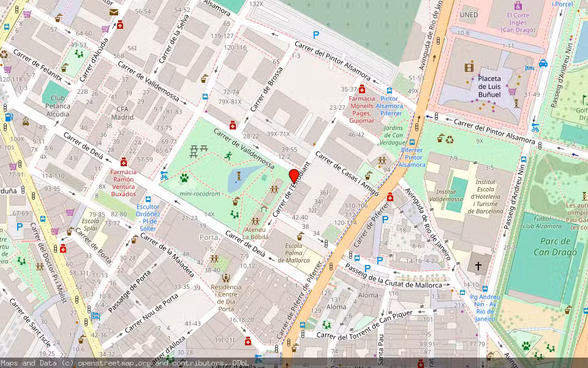Click the 'Carrer del Doctor Pi i Molist' label
588x368 pixels.
[x=48, y=263]
